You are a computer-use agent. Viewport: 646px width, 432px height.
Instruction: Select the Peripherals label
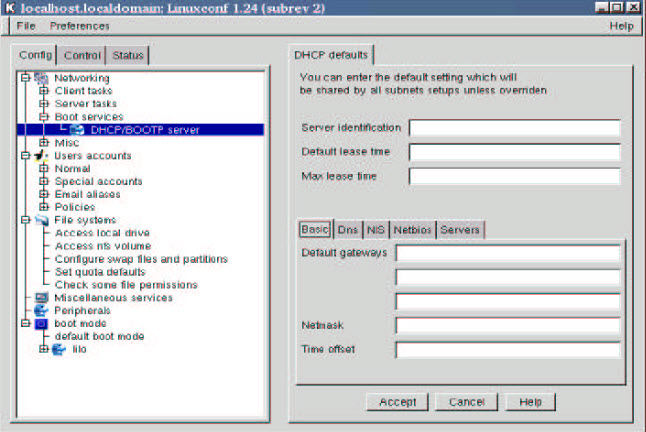coord(82,311)
